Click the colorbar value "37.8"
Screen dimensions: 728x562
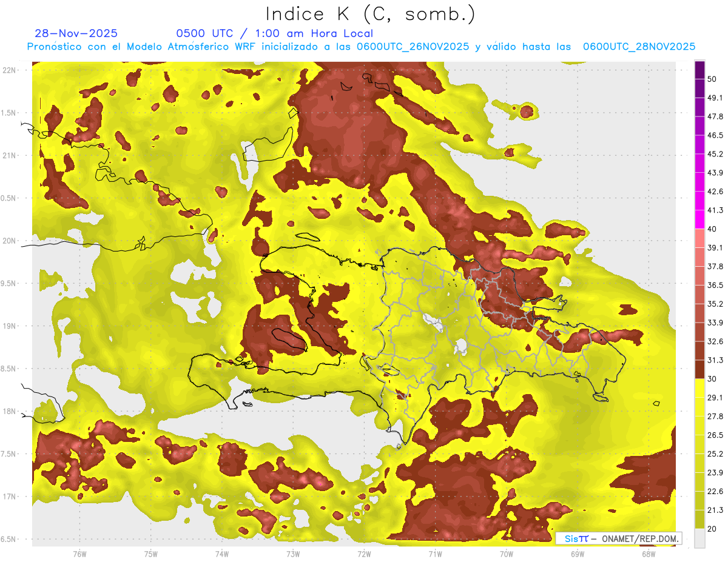tap(715, 266)
